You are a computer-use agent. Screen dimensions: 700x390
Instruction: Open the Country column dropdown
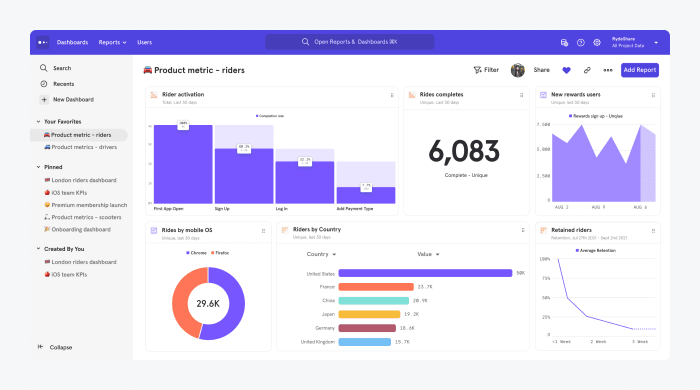coord(321,254)
